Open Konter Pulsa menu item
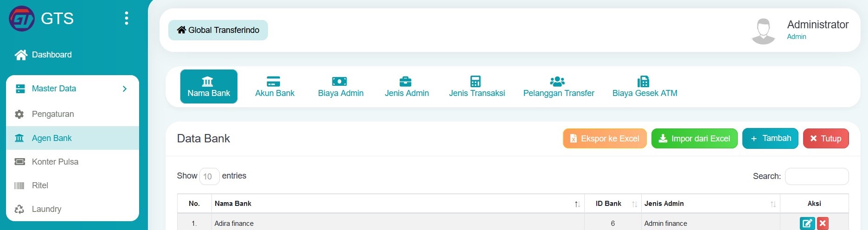The image size is (868, 230). (x=72, y=162)
